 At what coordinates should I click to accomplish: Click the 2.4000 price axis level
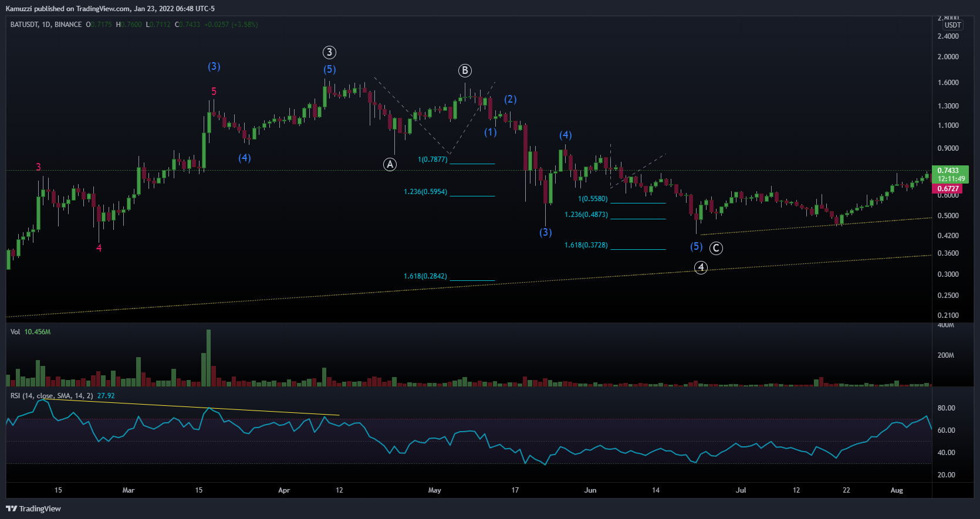click(948, 36)
